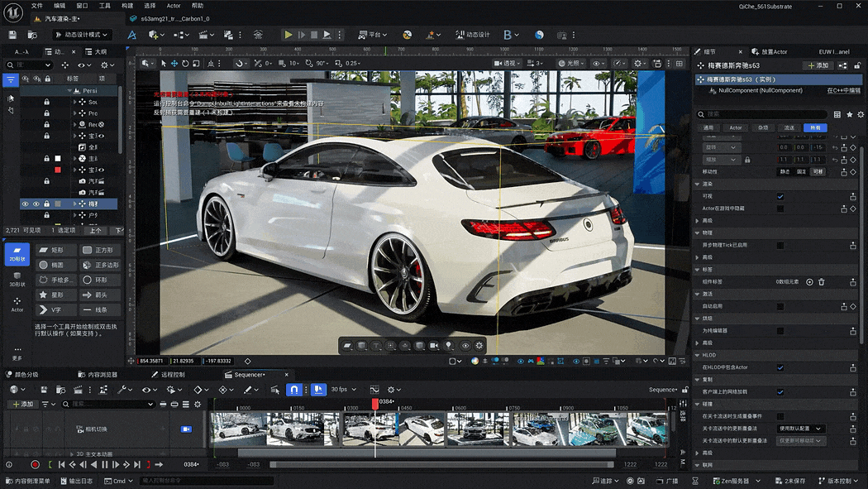This screenshot has height=489, width=868.
Task: Collapse the HLOD section in details
Action: (698, 355)
